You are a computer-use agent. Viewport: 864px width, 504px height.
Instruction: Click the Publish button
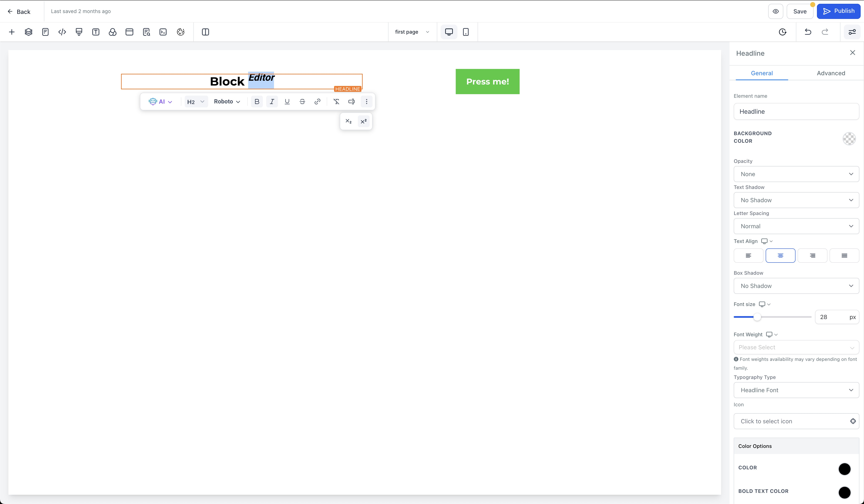(838, 11)
